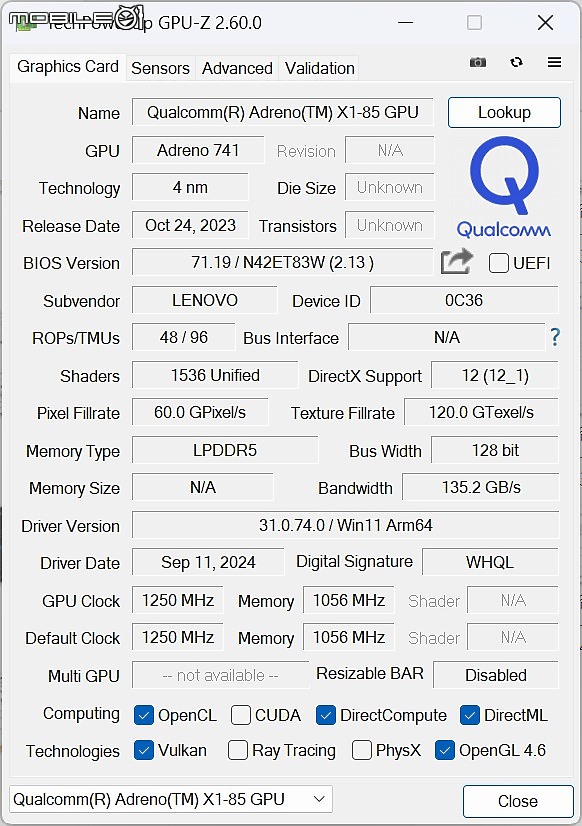582x826 pixels.
Task: Click the refresh icon in the toolbar
Action: coord(516,62)
